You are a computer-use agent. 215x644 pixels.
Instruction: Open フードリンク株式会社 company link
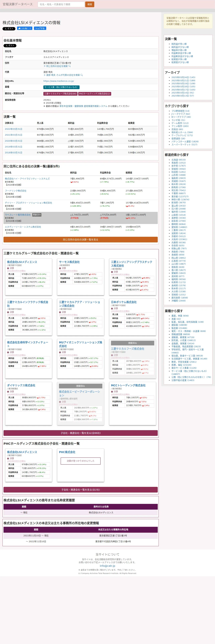click(x=16, y=191)
